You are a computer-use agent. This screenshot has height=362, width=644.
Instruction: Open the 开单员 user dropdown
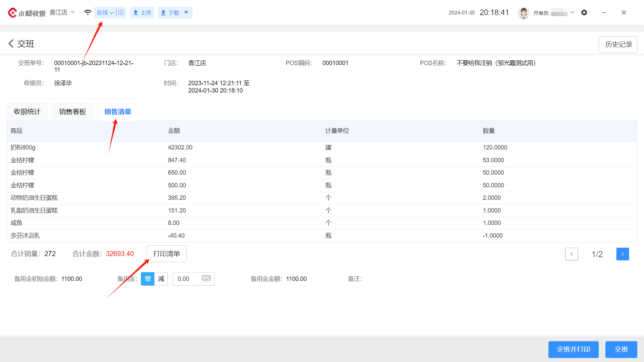coord(573,13)
